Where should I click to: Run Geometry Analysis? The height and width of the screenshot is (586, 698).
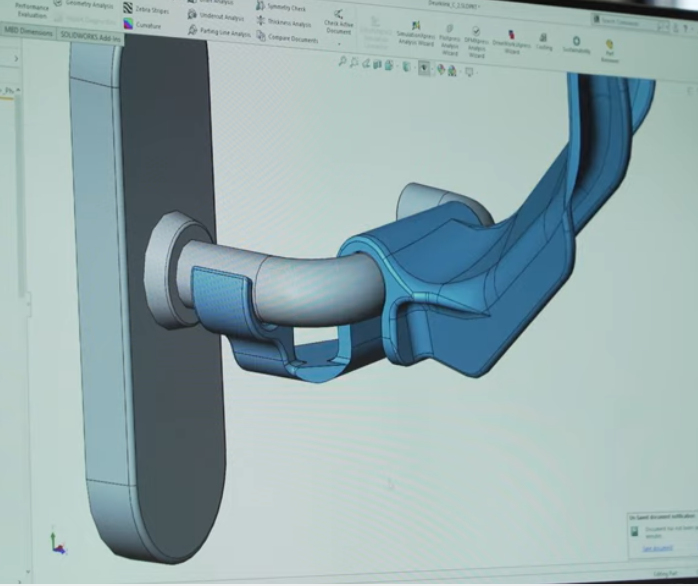click(84, 4)
